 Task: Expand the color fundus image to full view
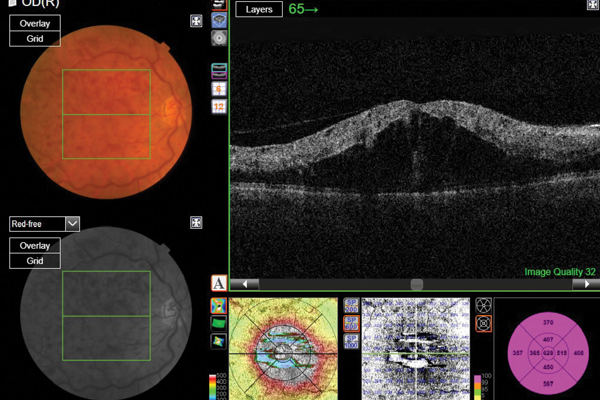click(x=196, y=21)
